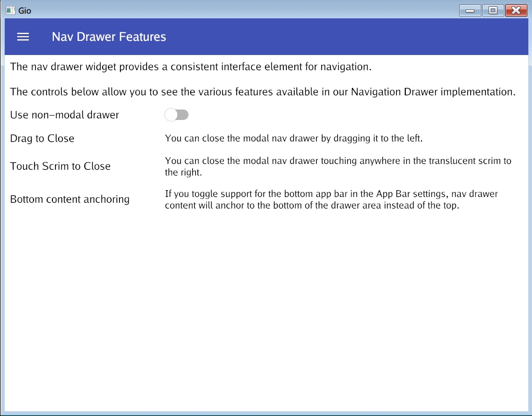This screenshot has width=532, height=416.
Task: Click the Touch Scrim to Close label
Action: (x=60, y=166)
